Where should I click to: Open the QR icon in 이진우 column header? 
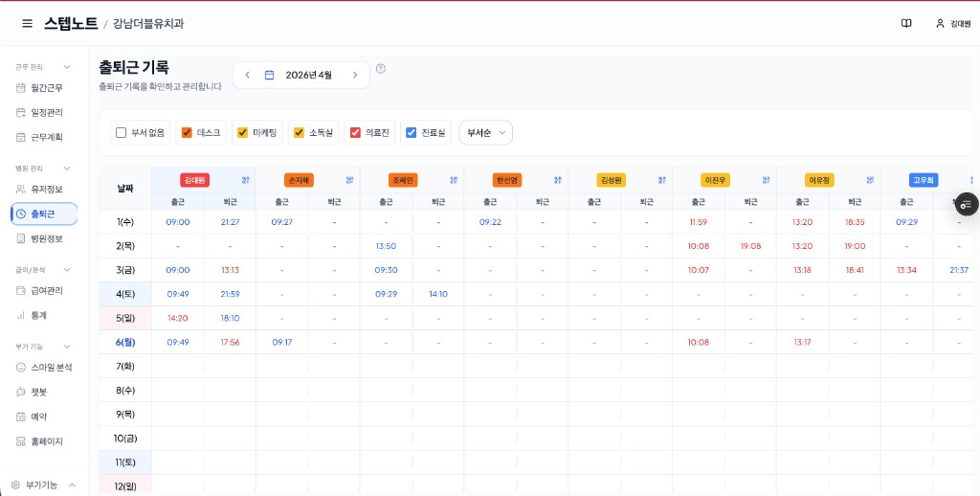click(x=767, y=180)
